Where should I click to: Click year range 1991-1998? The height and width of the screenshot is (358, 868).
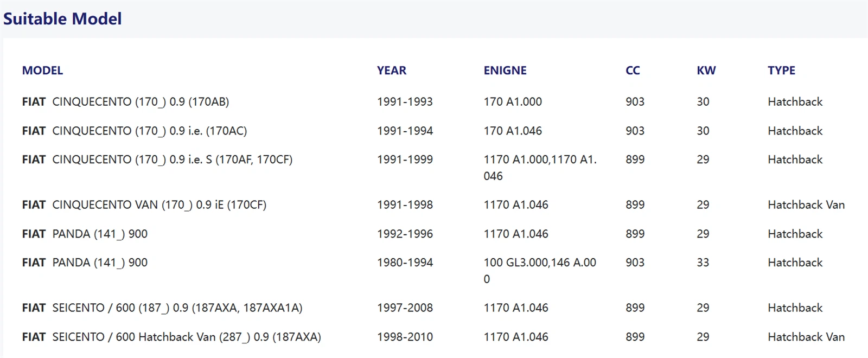click(x=405, y=205)
